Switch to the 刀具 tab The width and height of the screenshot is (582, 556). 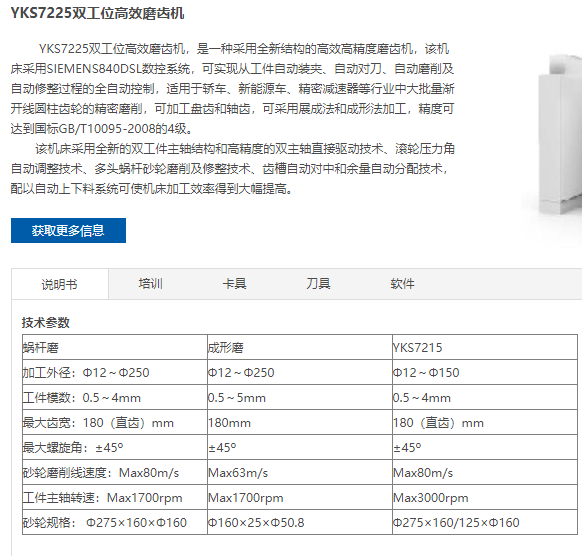[x=318, y=284]
